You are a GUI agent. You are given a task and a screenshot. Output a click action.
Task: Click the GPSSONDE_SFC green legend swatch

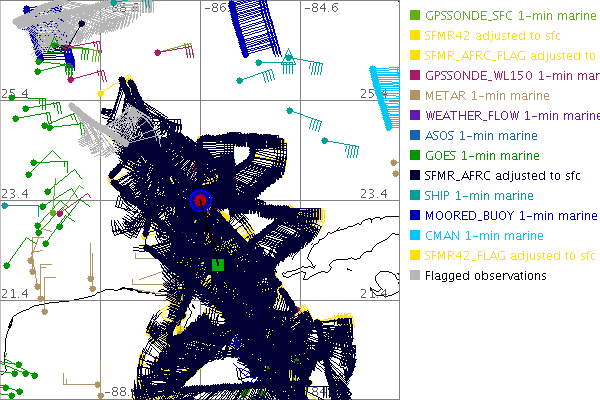click(x=415, y=16)
